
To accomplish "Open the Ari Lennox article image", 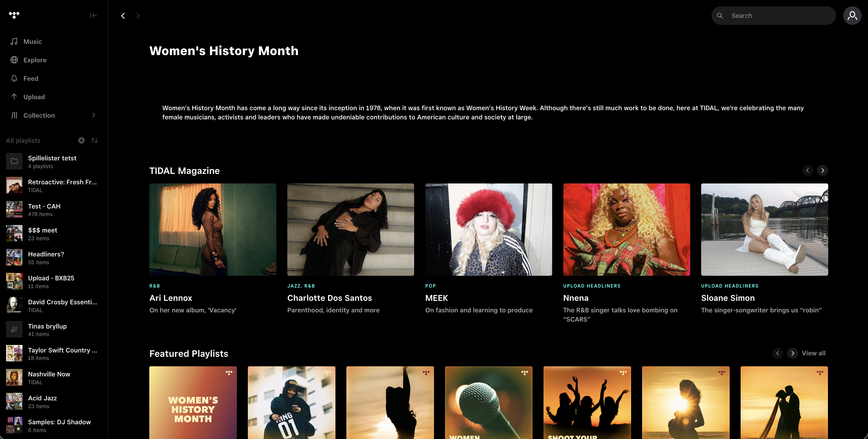I will (x=213, y=230).
